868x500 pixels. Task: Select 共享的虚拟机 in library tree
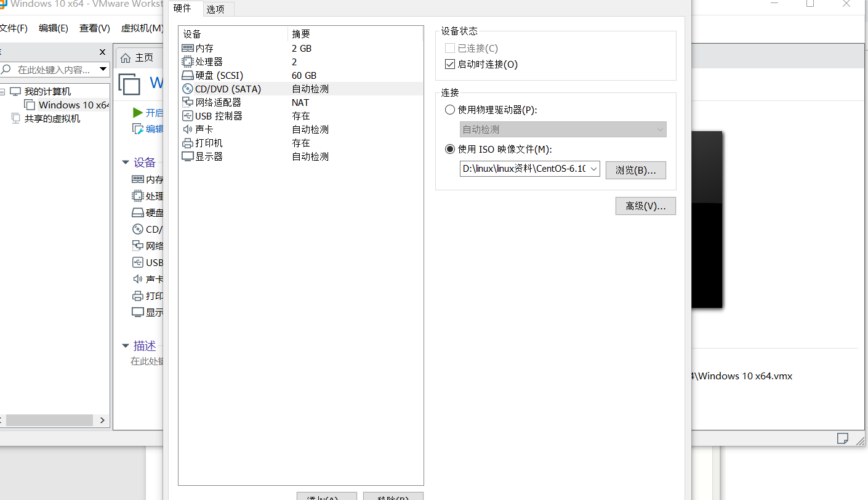coord(46,118)
